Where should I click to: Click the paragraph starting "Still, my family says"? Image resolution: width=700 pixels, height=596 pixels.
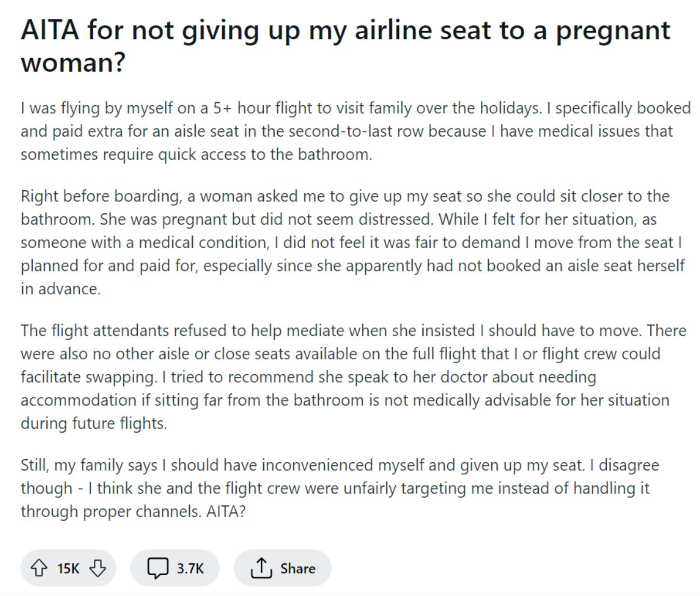[340, 488]
